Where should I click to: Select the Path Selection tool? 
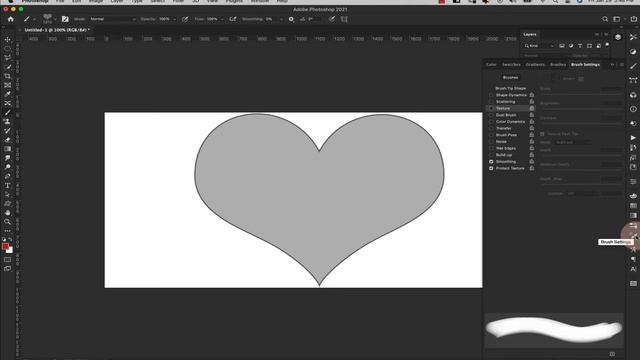tap(7, 194)
